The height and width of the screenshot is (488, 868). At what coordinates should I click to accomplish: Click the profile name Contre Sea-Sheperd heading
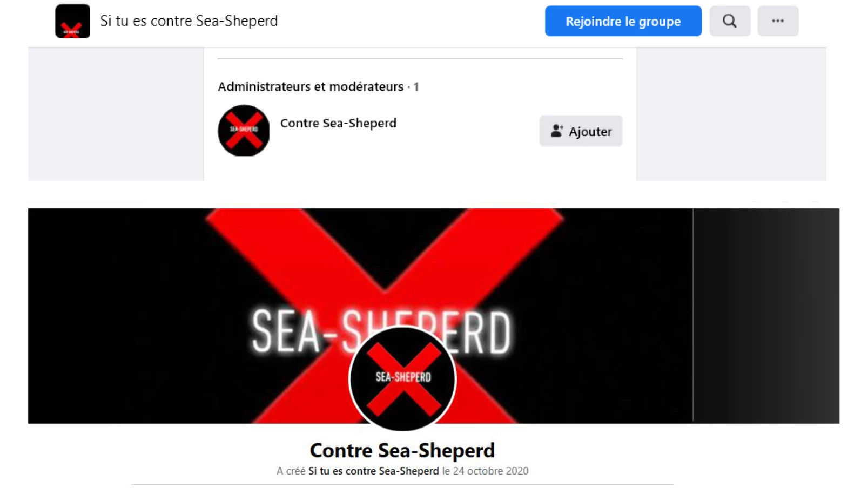click(402, 450)
